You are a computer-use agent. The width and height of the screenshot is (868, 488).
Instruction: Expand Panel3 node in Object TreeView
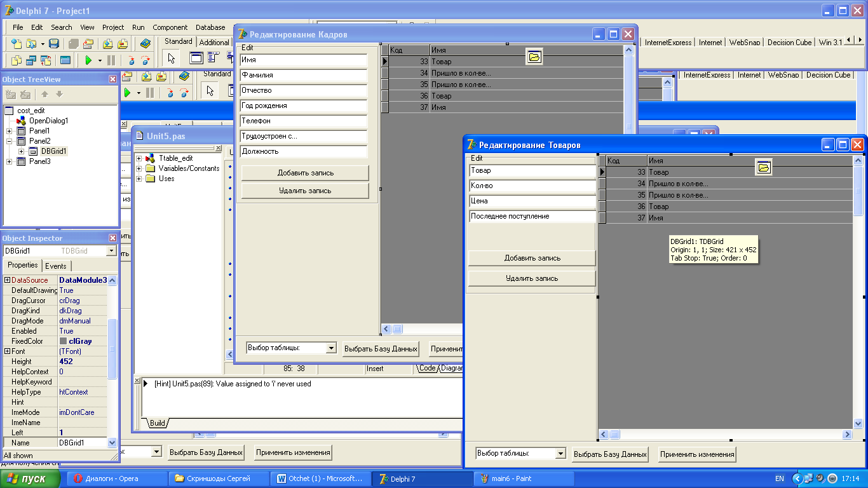pos(10,161)
